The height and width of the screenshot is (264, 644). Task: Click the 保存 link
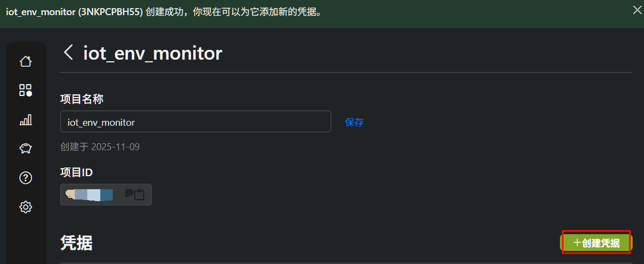click(x=355, y=123)
